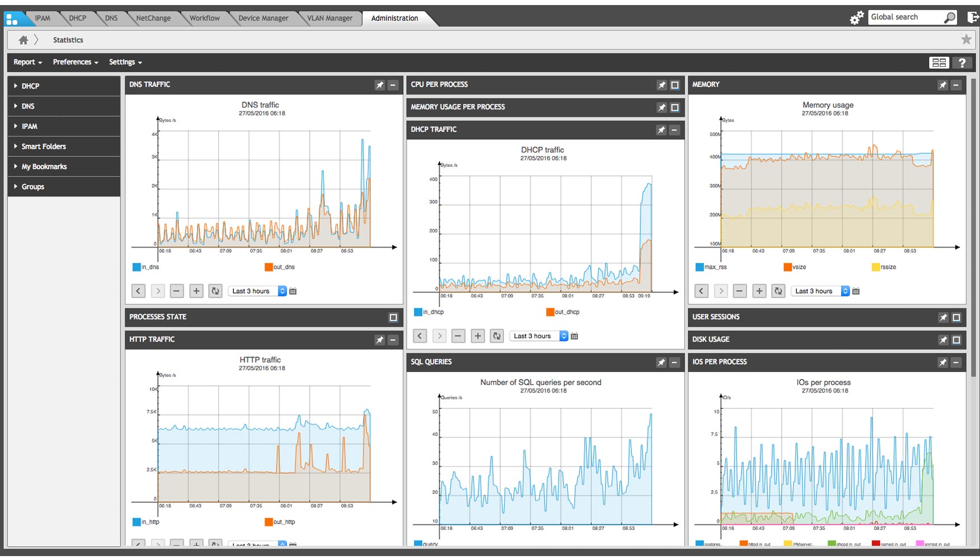The height and width of the screenshot is (560, 980).
Task: Expand Smart Folders in sidebar
Action: [x=43, y=146]
